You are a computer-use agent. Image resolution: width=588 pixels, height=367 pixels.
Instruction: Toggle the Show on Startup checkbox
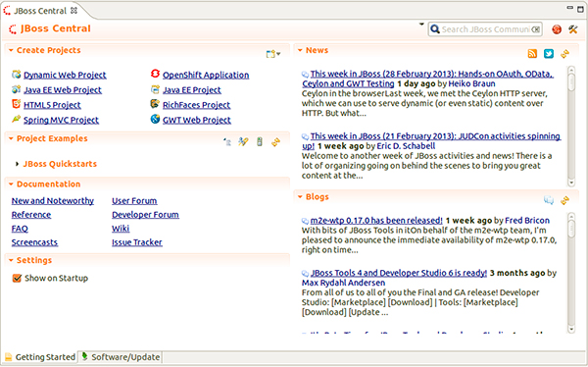click(17, 278)
